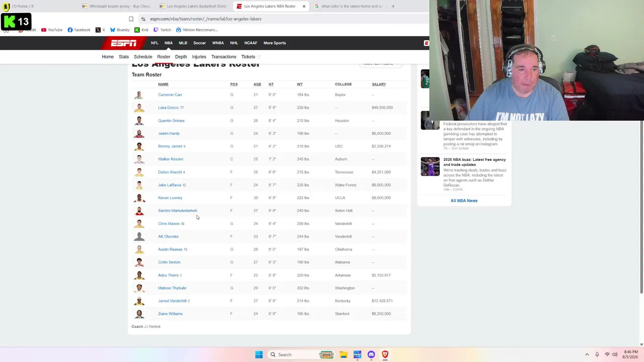The height and width of the screenshot is (362, 644).
Task: Close the Los Angeles Lakers NBA Roster tab
Action: coord(304,6)
